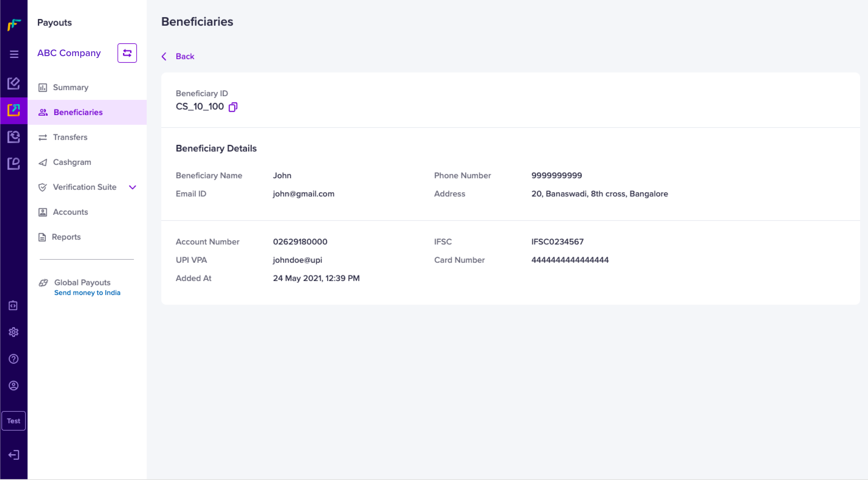Open the Payouts product icon in rail
This screenshot has width=868, height=480.
click(x=14, y=110)
